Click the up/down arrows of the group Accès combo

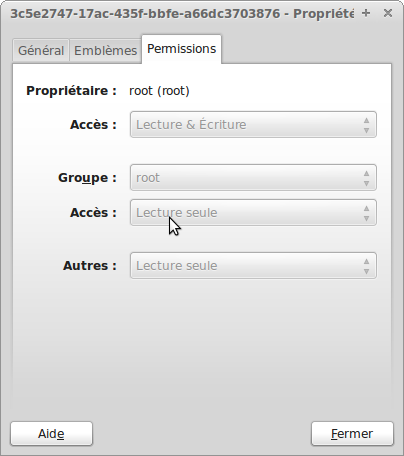coord(366,213)
